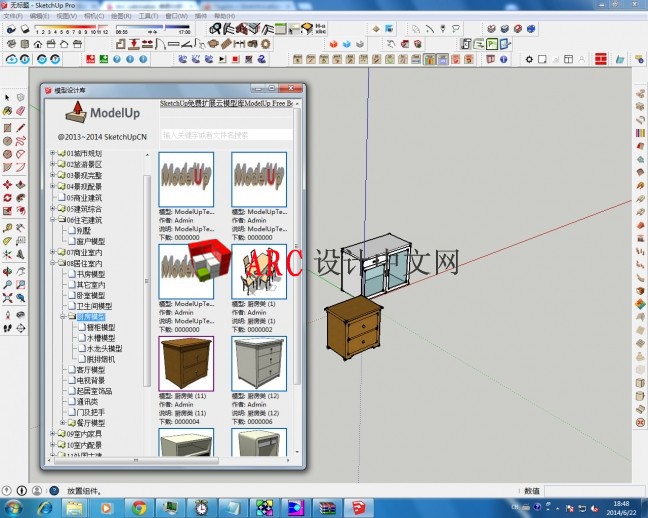Activate the Orbit camera tool
The width and height of the screenshot is (648, 518).
pyautogui.click(x=7, y=272)
